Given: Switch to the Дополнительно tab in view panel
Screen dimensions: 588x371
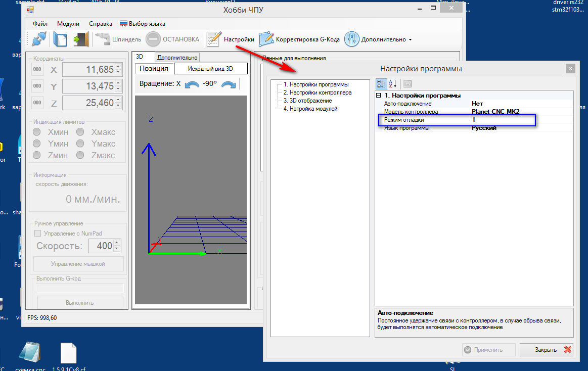Looking at the screenshot, I should pos(177,57).
